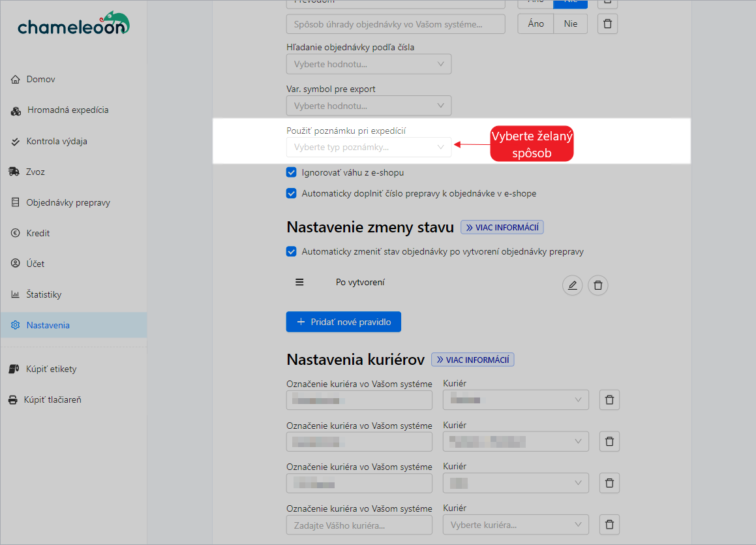Viewport: 756px width, 545px height.
Task: Delete the empty courier row with trash icon
Action: [609, 525]
